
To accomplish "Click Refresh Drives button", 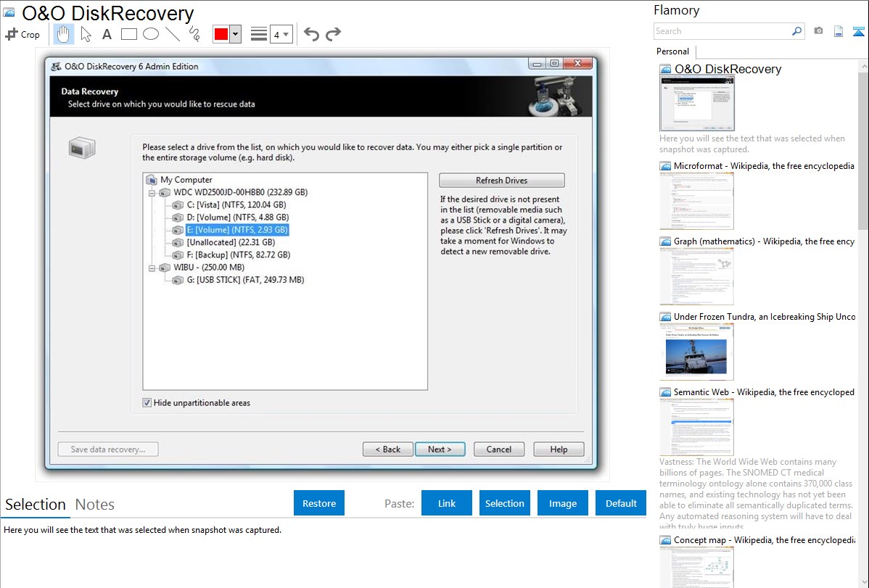I will coord(501,180).
